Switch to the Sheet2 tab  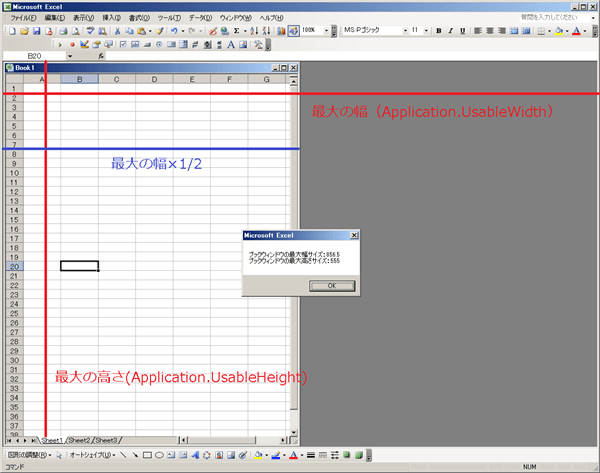[x=79, y=440]
